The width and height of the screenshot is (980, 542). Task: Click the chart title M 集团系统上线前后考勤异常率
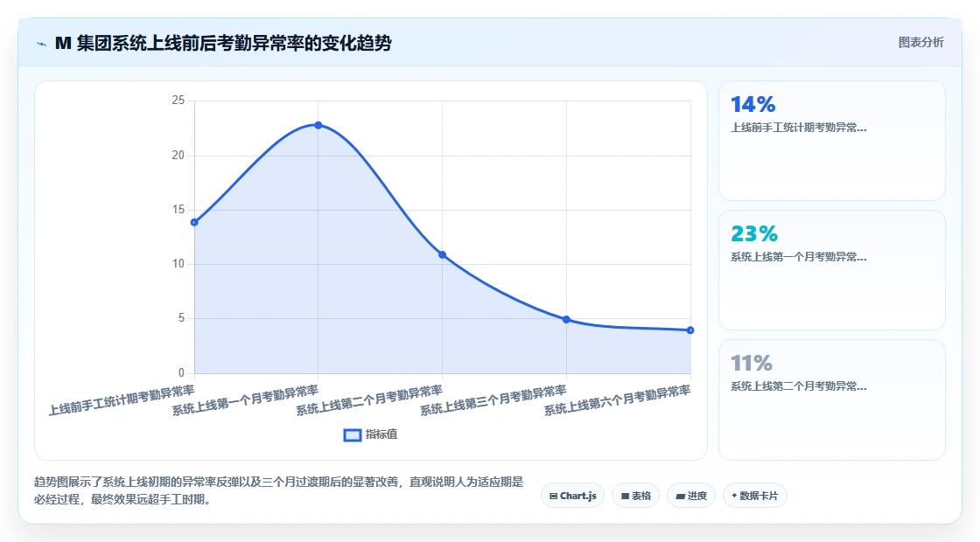pyautogui.click(x=223, y=43)
